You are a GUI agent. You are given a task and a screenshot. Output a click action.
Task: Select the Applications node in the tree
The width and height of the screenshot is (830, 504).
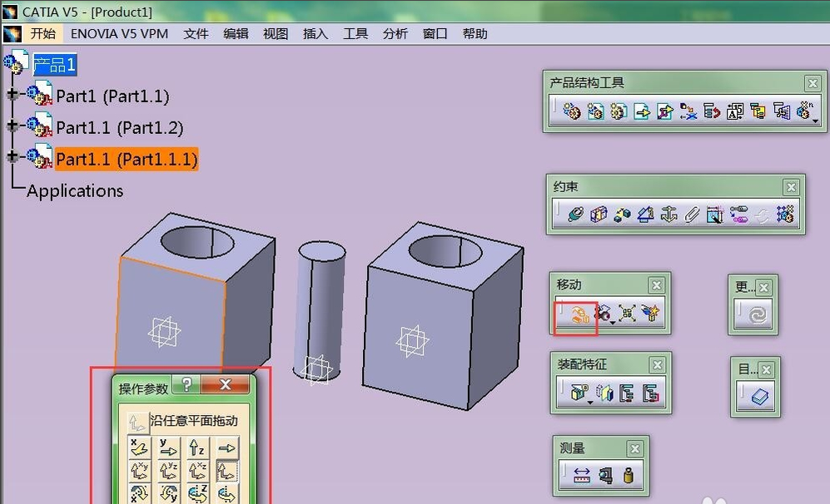coord(74,191)
